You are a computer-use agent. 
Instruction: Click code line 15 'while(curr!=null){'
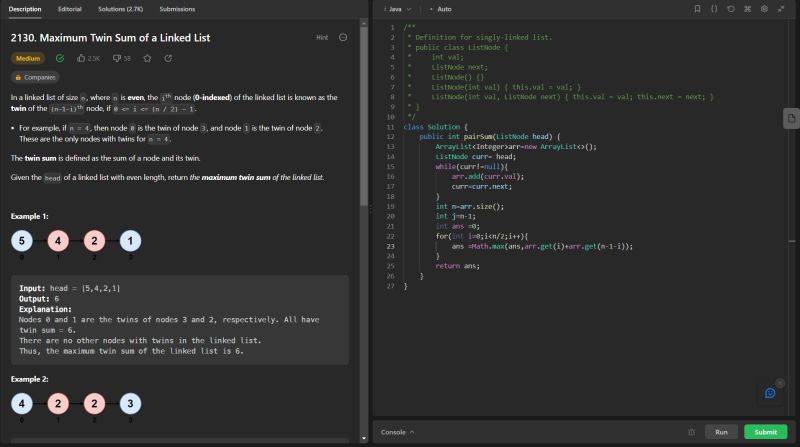tap(472, 167)
